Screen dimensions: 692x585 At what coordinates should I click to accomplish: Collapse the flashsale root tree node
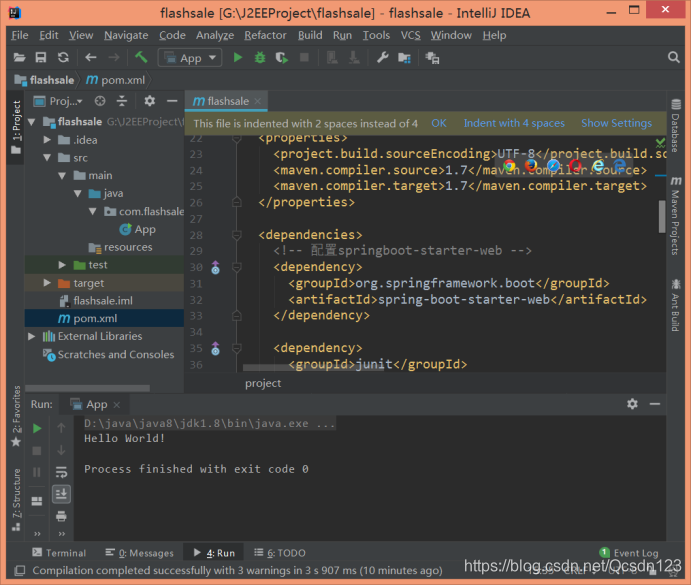pyautogui.click(x=32, y=122)
